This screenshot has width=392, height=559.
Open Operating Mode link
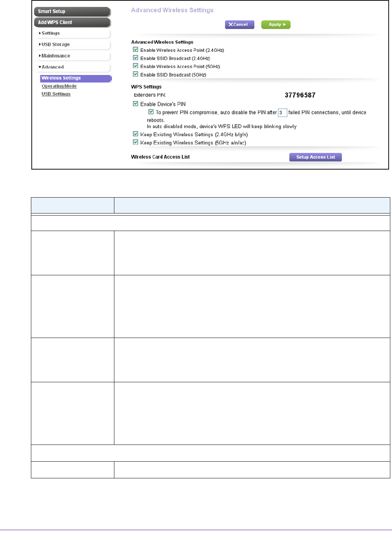click(59, 86)
